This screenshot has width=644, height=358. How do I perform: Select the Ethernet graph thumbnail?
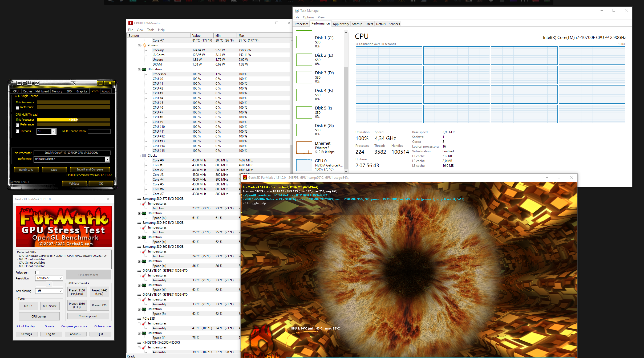(304, 148)
